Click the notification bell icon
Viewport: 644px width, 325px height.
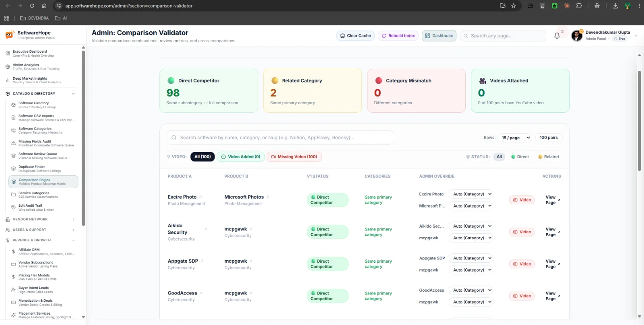point(557,36)
